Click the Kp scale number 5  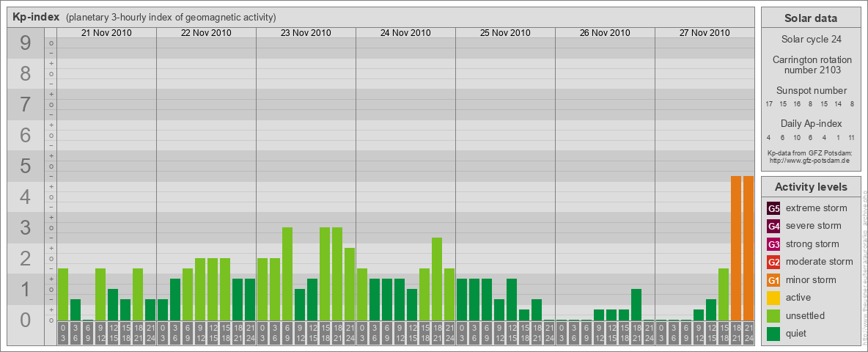(25, 166)
